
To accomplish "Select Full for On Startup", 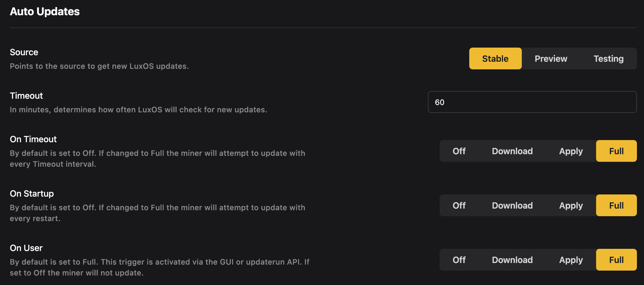I will [x=616, y=205].
